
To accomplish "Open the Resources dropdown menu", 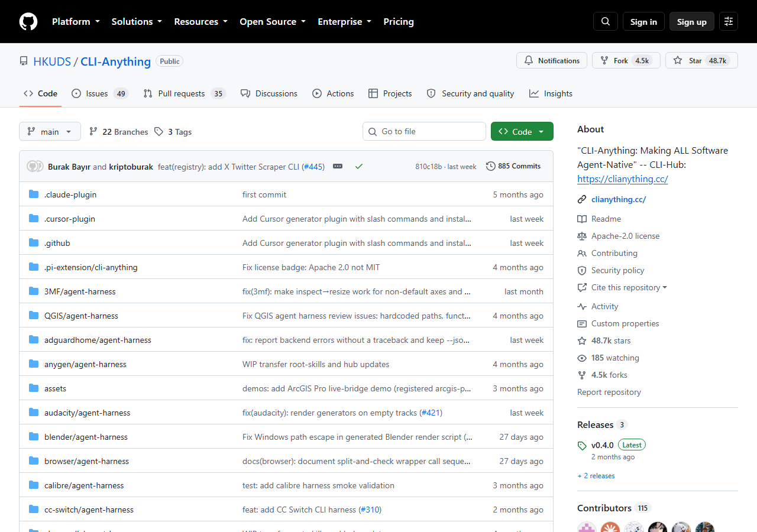I will 200,21.
